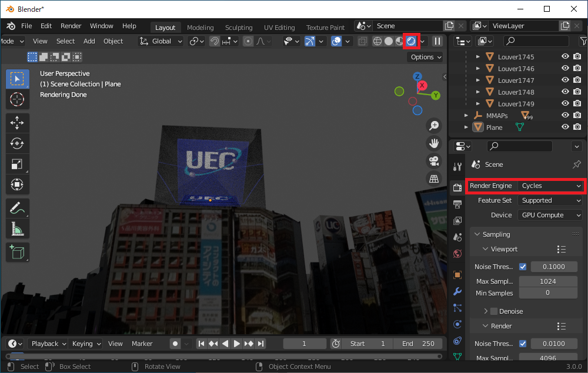Select the Rotate tool
The height and width of the screenshot is (373, 588).
(x=17, y=143)
